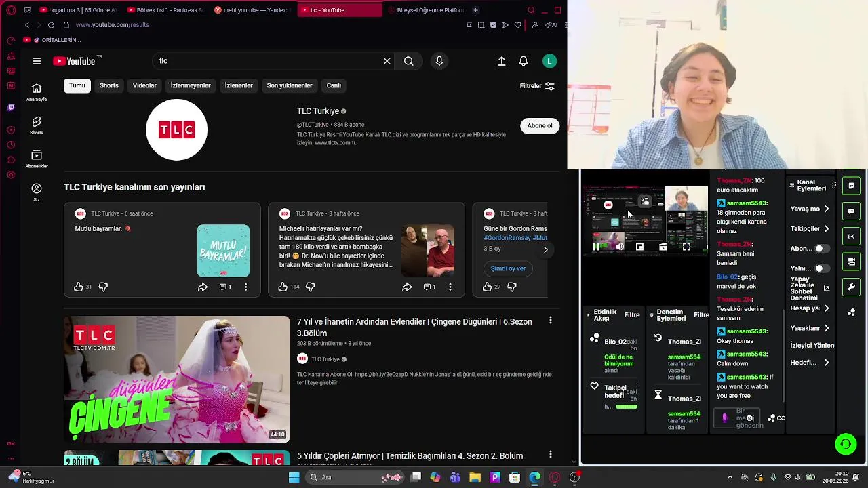
Task: Open a new browser tab with plus
Action: click(x=475, y=10)
